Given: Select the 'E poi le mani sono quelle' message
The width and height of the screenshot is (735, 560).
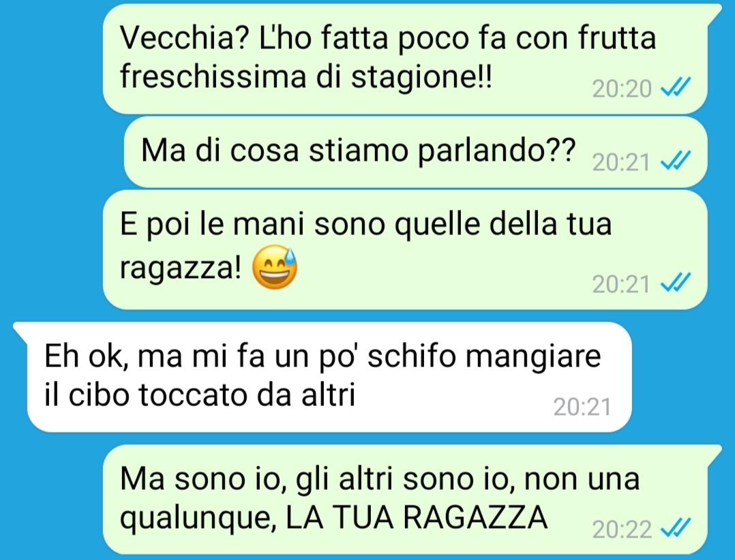Looking at the screenshot, I should [x=405, y=249].
